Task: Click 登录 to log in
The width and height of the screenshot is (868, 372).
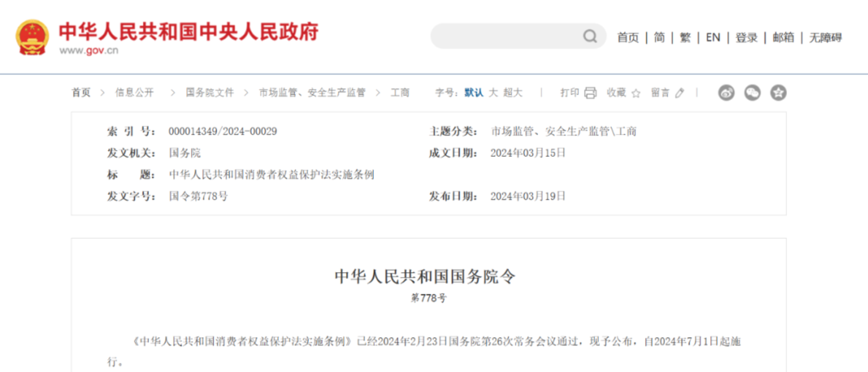Action: coord(746,38)
